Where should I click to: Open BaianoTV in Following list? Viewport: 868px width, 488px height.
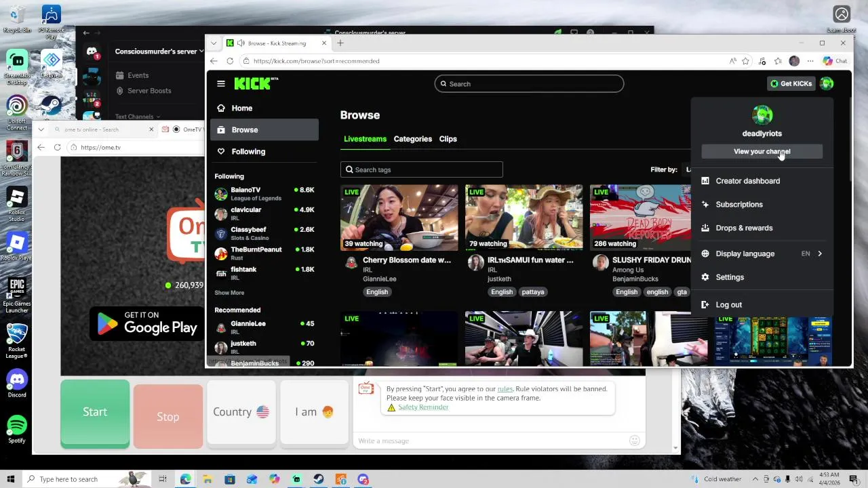pos(264,194)
